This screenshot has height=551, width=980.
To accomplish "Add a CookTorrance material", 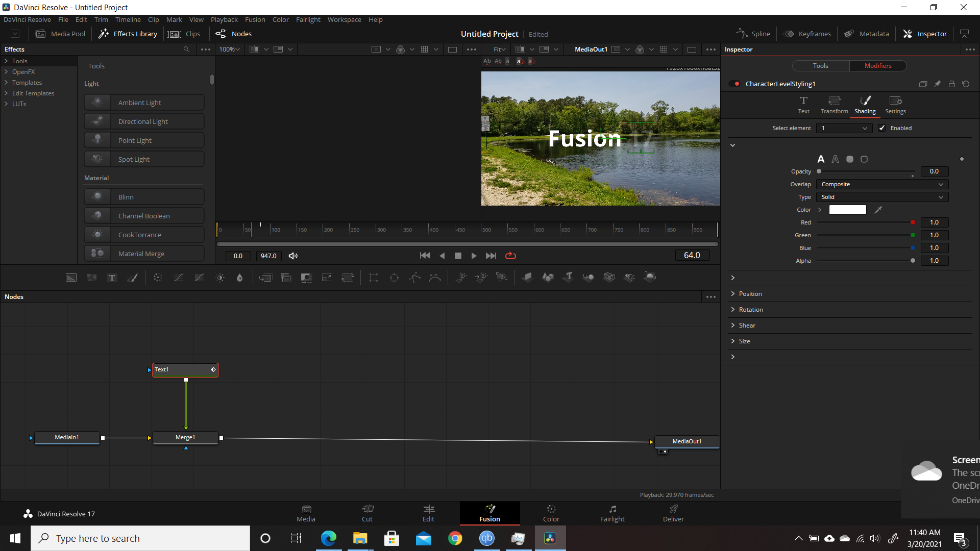I will 144,235.
